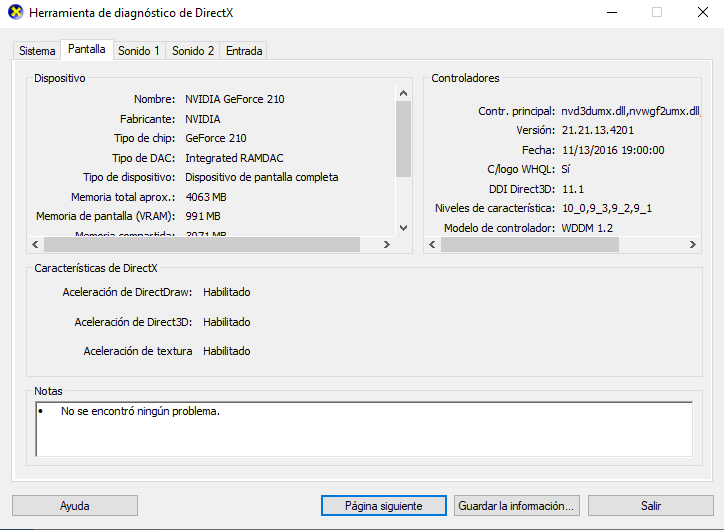Click the DDI Direct3D value 11.1
The width and height of the screenshot is (724, 530).
pyautogui.click(x=573, y=189)
